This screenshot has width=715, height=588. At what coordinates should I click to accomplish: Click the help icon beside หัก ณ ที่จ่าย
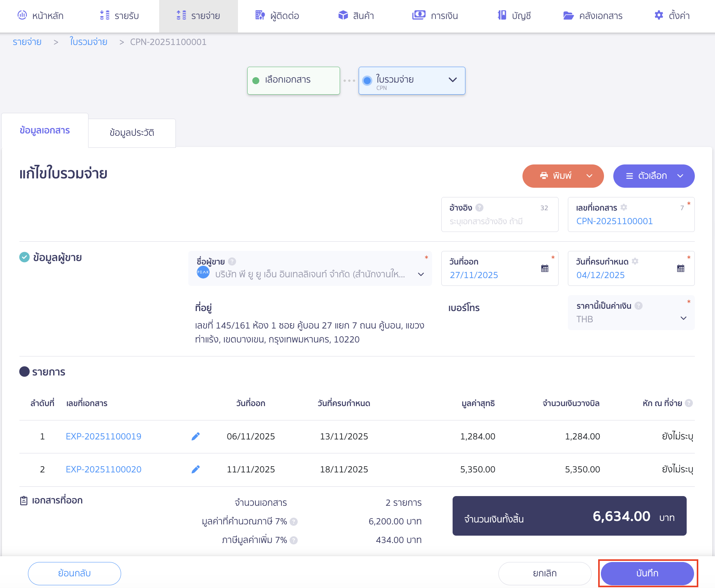(x=689, y=403)
